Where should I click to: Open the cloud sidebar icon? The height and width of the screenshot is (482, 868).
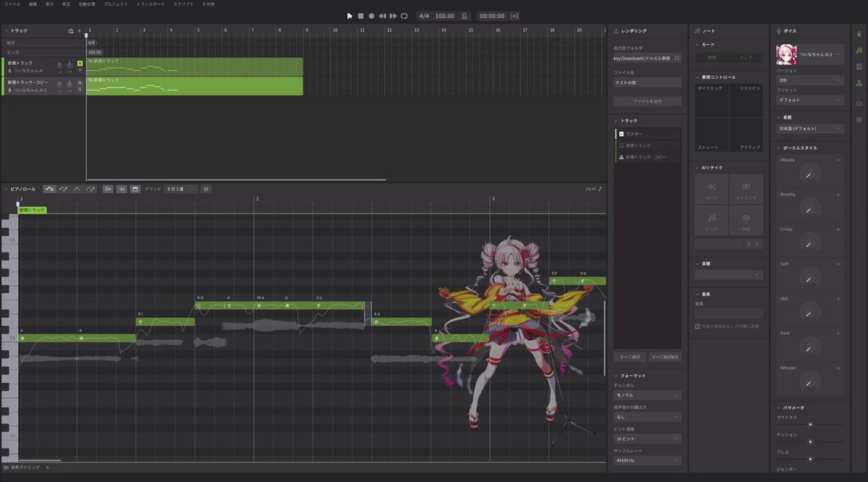(x=859, y=103)
